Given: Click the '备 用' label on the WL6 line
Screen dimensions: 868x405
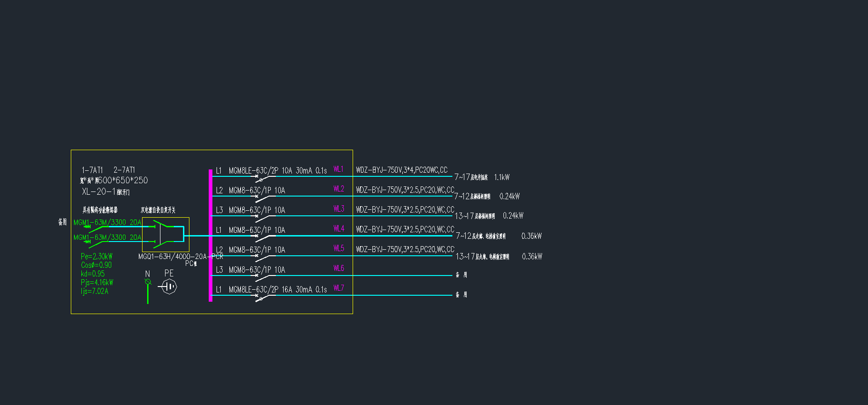Looking at the screenshot, I should [462, 275].
